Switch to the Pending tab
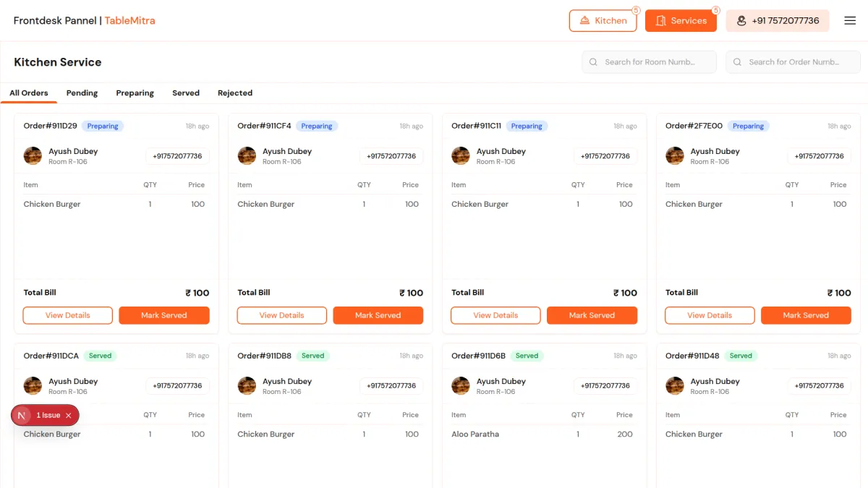The height and width of the screenshot is (488, 868). pos(82,93)
